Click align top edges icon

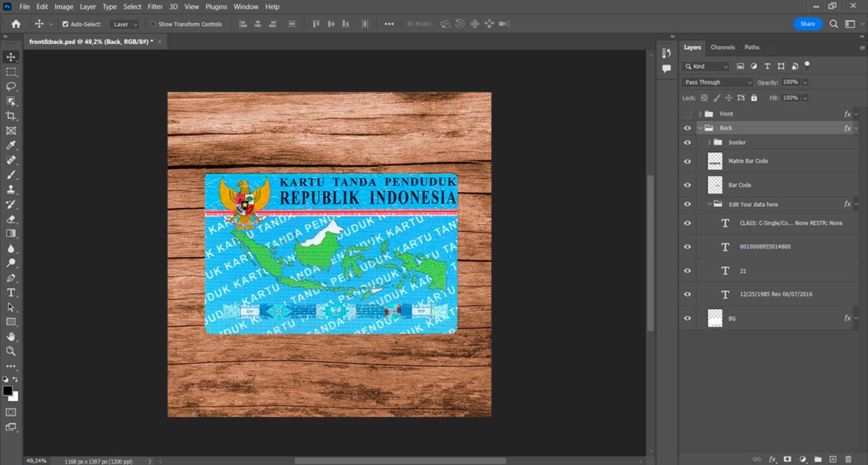coord(316,24)
